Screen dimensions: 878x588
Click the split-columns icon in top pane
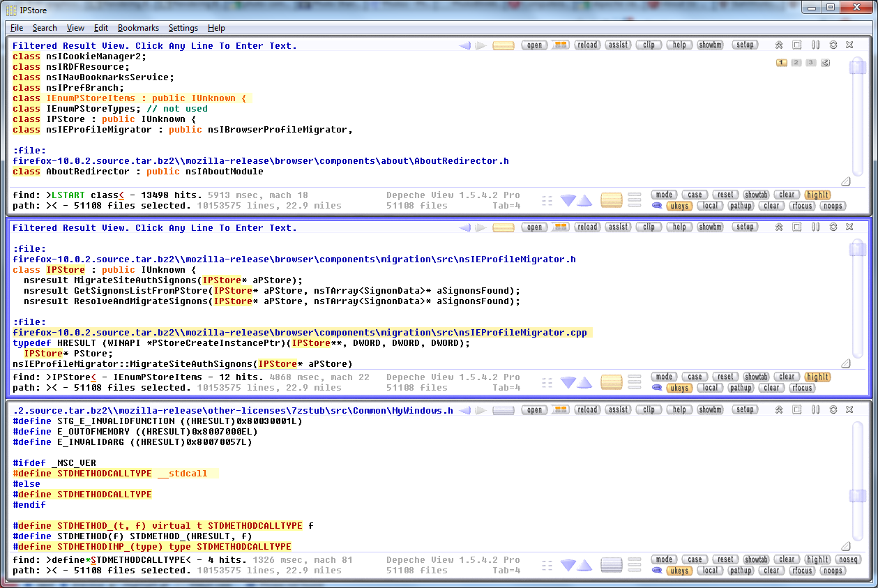(x=815, y=45)
